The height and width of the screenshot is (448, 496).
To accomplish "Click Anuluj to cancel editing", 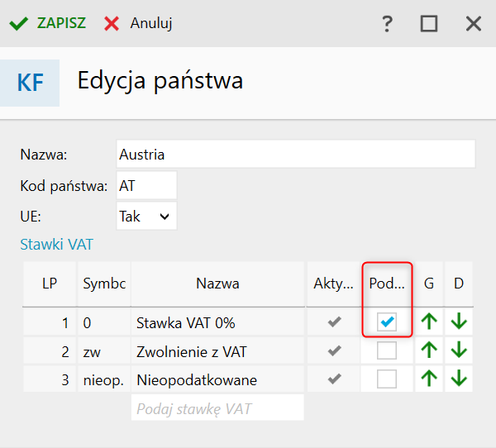I will pyautogui.click(x=139, y=23).
